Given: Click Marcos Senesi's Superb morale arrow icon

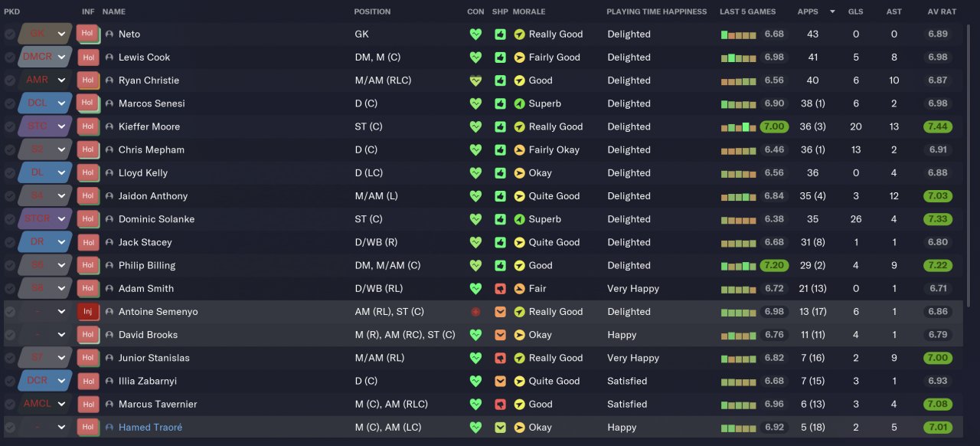Looking at the screenshot, I should click(520, 103).
